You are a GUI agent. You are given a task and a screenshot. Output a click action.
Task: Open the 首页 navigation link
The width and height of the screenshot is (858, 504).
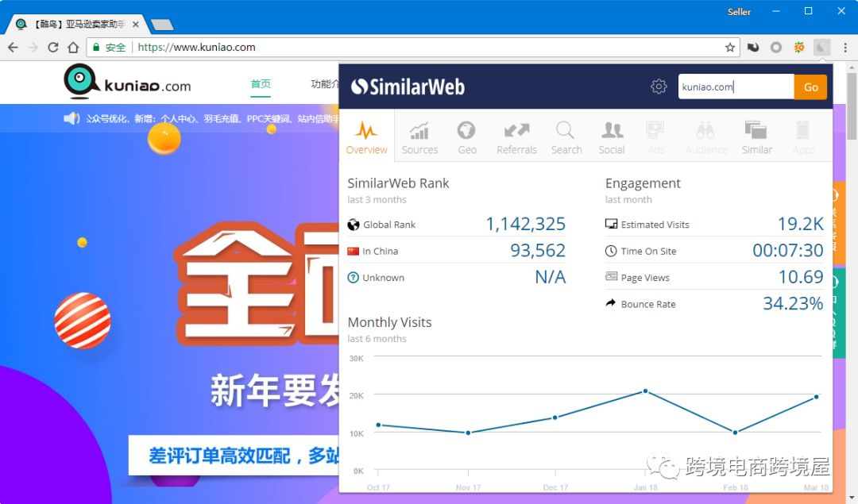click(x=261, y=83)
